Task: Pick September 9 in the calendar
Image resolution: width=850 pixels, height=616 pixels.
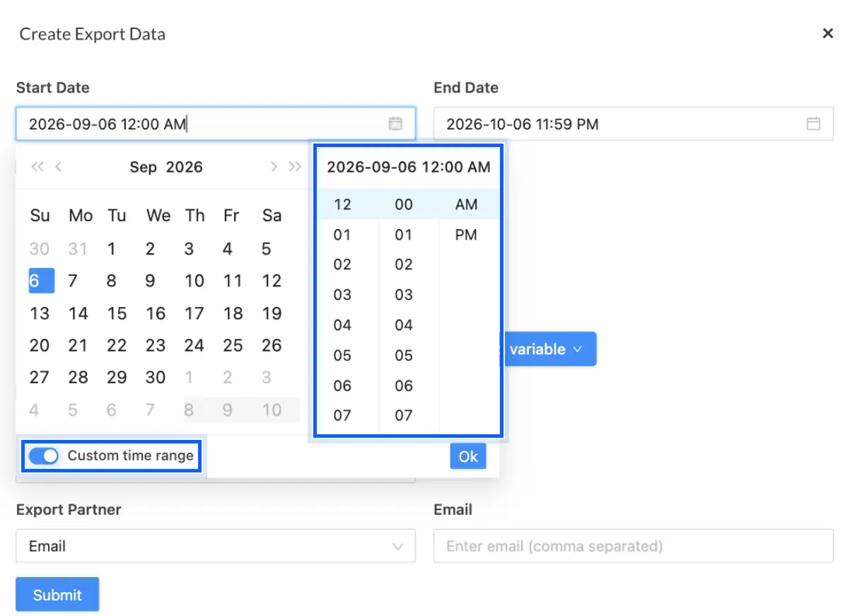Action: tap(150, 281)
